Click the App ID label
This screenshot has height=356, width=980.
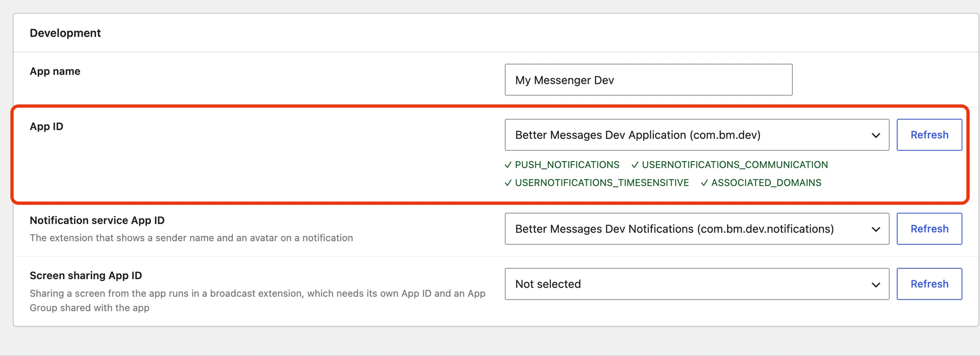pyautogui.click(x=47, y=126)
